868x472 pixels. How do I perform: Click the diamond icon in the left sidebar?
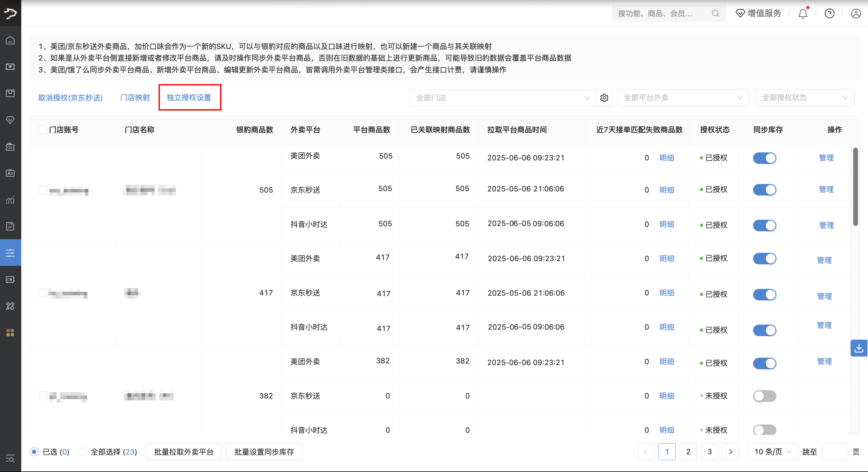(10, 120)
